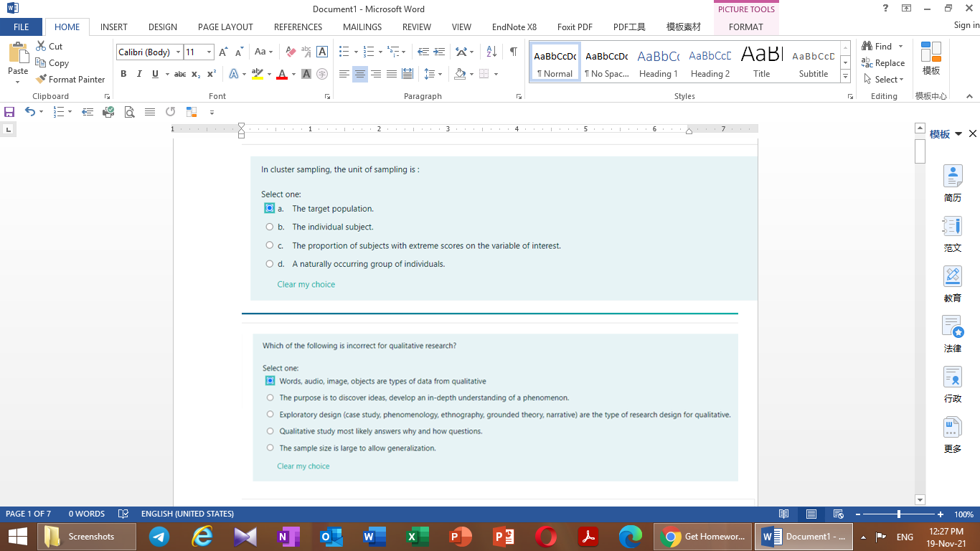980x551 pixels.
Task: Save the document via Quick Access Toolbar
Action: point(9,112)
